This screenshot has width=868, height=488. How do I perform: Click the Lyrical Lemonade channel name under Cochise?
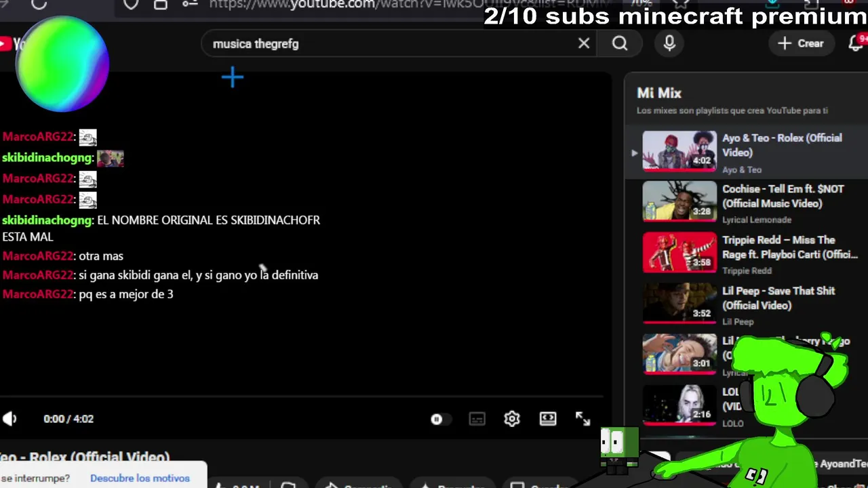(757, 220)
